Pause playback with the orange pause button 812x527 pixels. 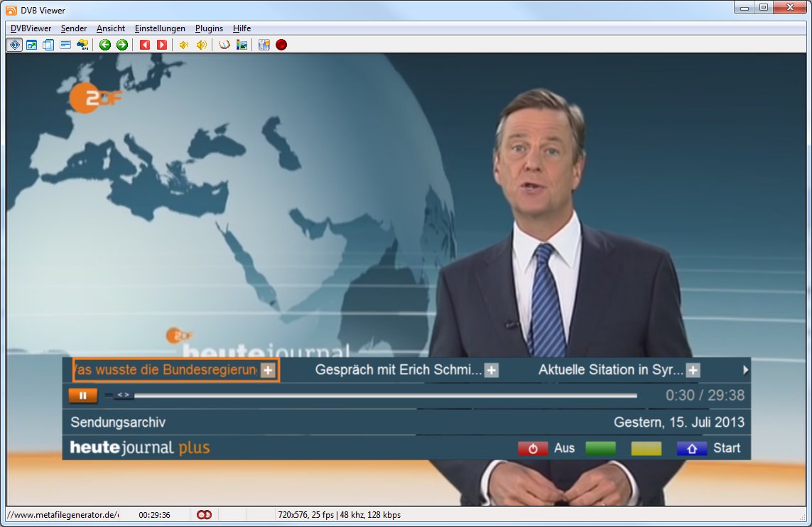coord(83,396)
